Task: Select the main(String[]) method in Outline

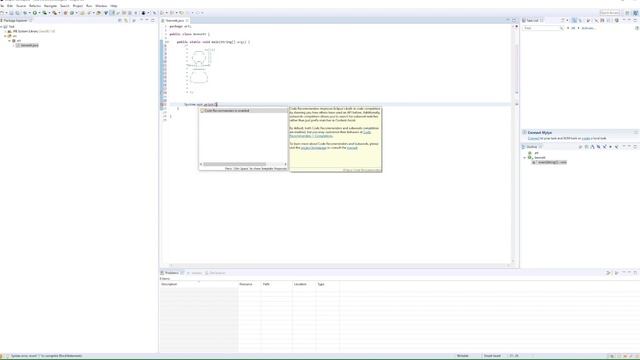Action: (x=549, y=162)
